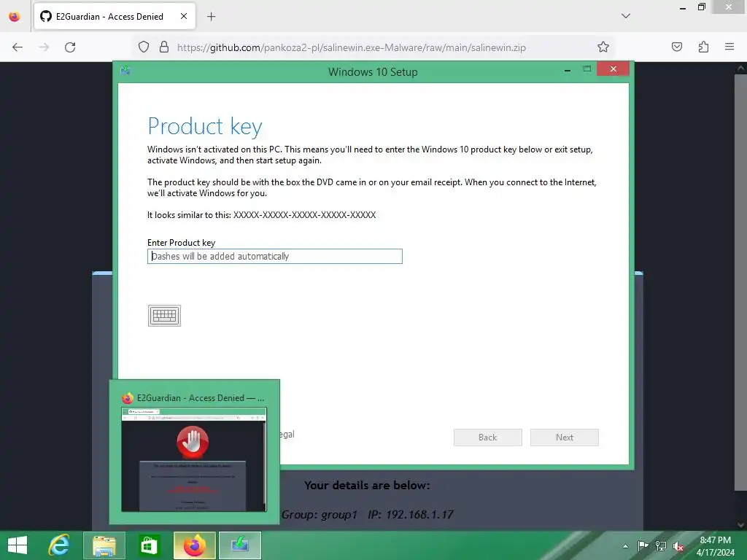Close the Windows 10 Setup window
This screenshot has width=747, height=560.
(x=613, y=69)
